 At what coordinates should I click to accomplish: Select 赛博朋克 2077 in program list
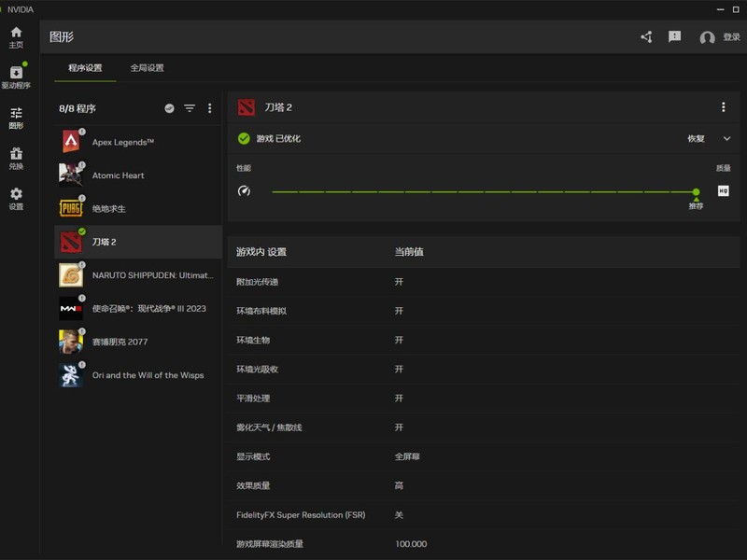pos(138,342)
